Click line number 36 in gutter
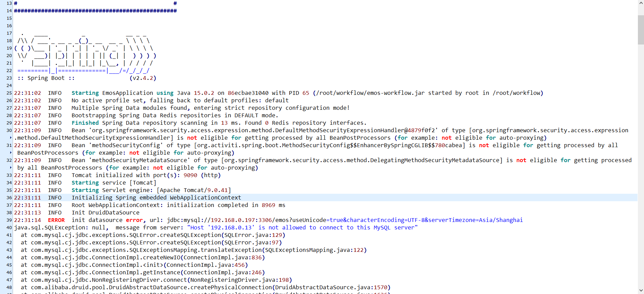The image size is (644, 294). click(9, 198)
